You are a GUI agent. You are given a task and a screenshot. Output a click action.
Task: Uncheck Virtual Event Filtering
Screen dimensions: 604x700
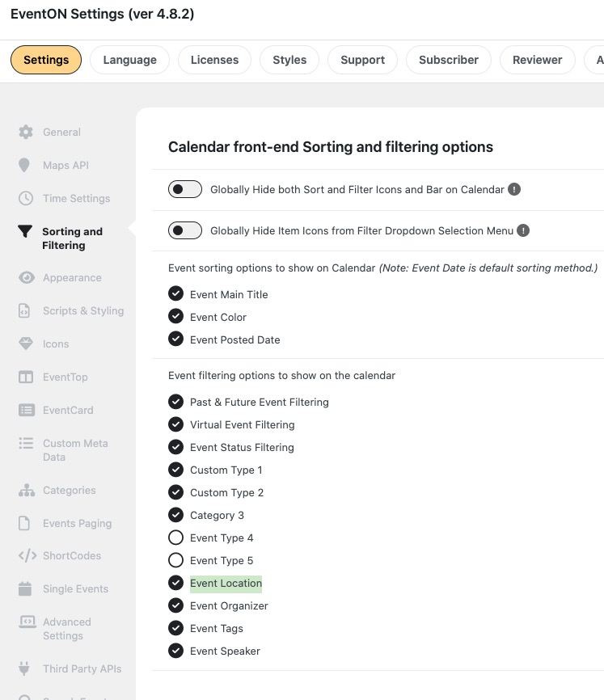(x=176, y=424)
